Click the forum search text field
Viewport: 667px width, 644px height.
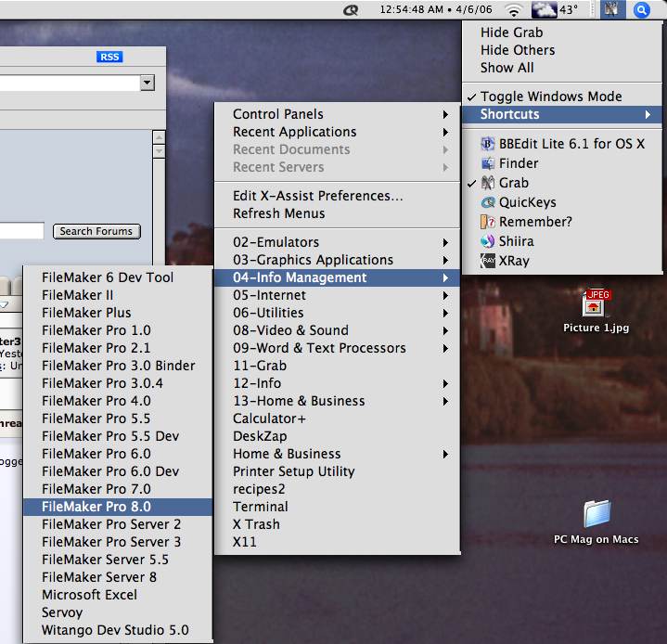point(21,231)
